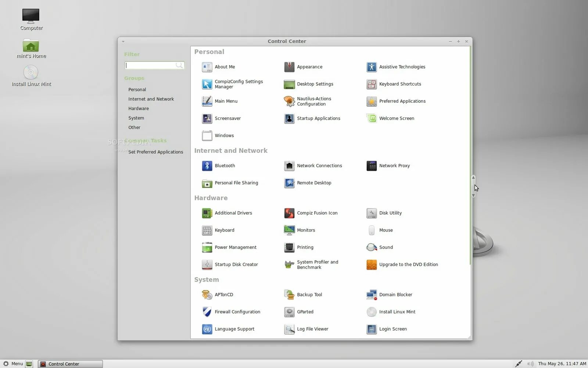Open Backup Tool icon

click(289, 295)
